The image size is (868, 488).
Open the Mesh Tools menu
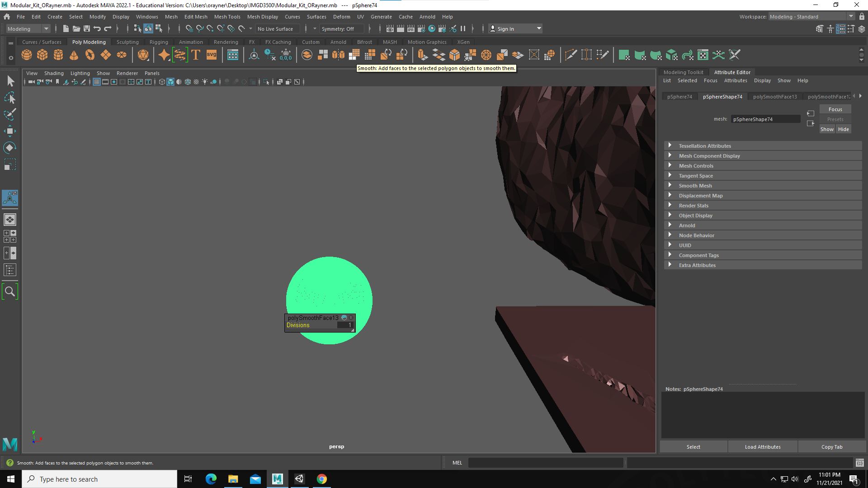click(227, 17)
